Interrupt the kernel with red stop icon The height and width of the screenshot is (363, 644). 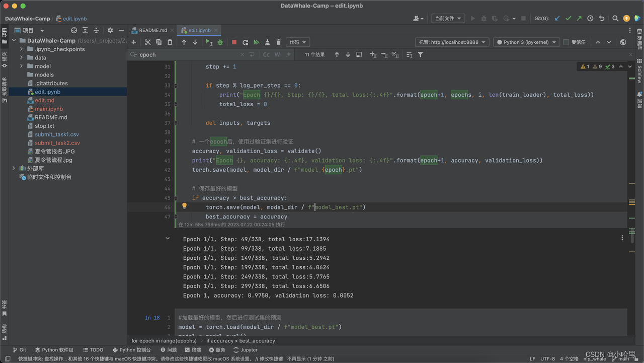(x=234, y=42)
